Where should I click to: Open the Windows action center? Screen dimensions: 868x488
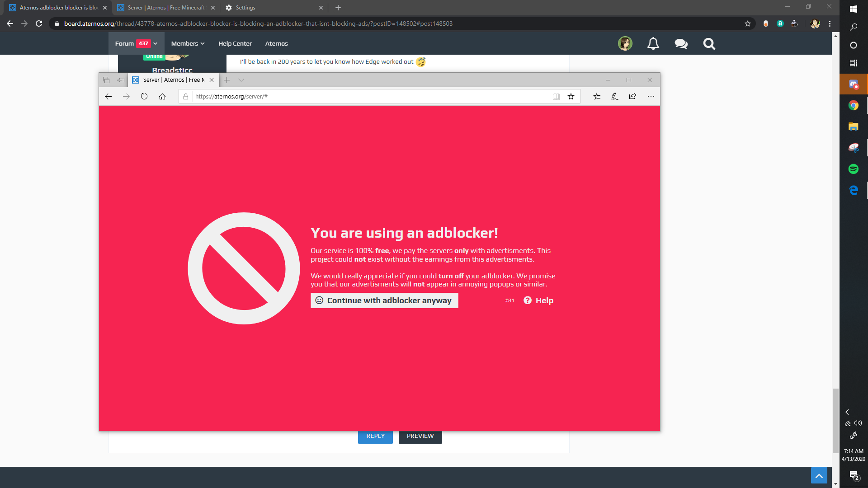pos(854,475)
